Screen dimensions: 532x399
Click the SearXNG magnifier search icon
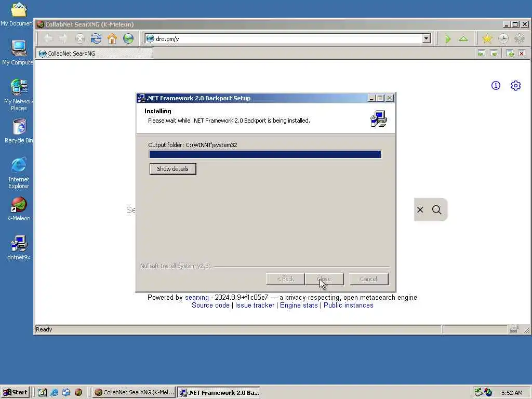pyautogui.click(x=436, y=210)
